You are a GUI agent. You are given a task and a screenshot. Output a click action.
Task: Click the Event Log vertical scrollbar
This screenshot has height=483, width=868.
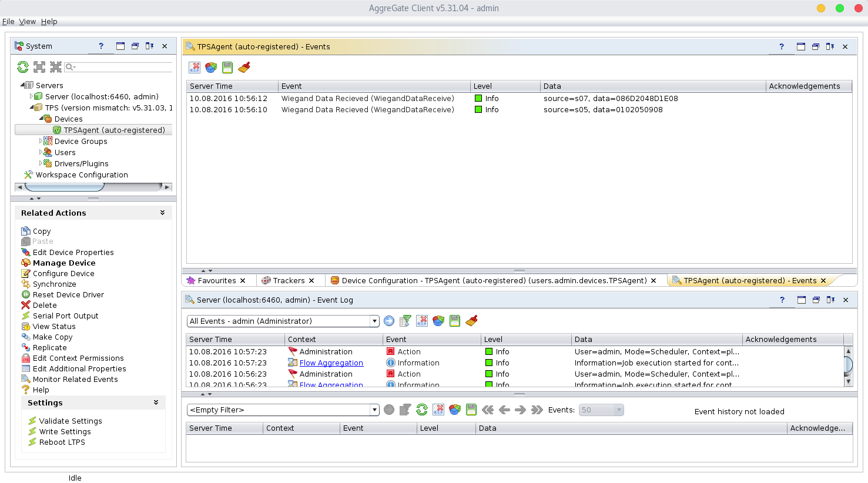(848, 366)
